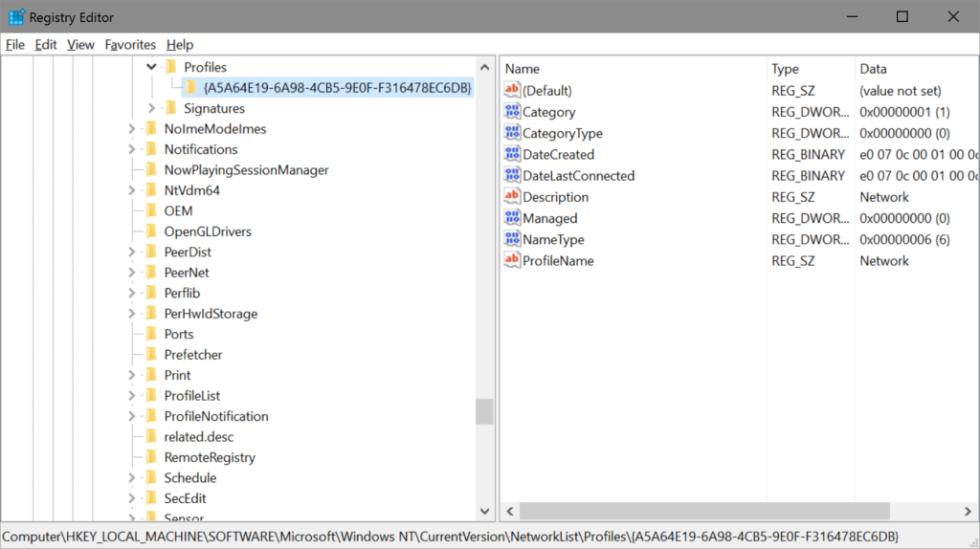This screenshot has width=980, height=549.
Task: Select the string icon beside Description value
Action: 512,197
